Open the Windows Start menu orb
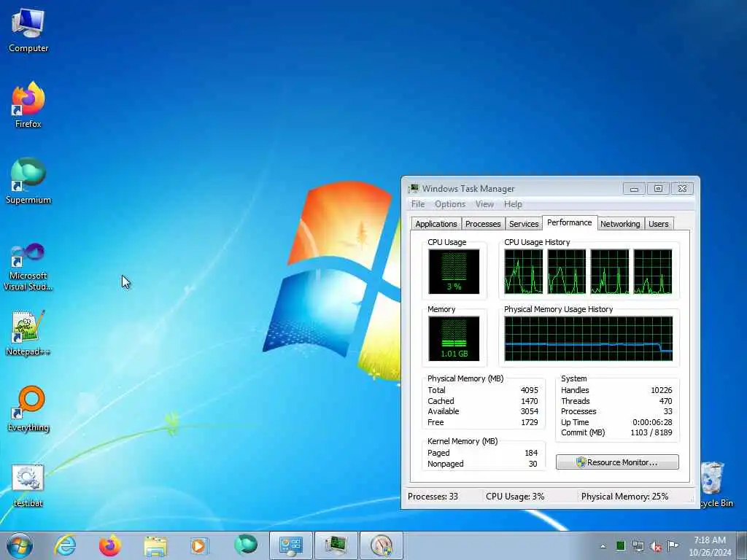Image resolution: width=747 pixels, height=560 pixels. tap(20, 545)
